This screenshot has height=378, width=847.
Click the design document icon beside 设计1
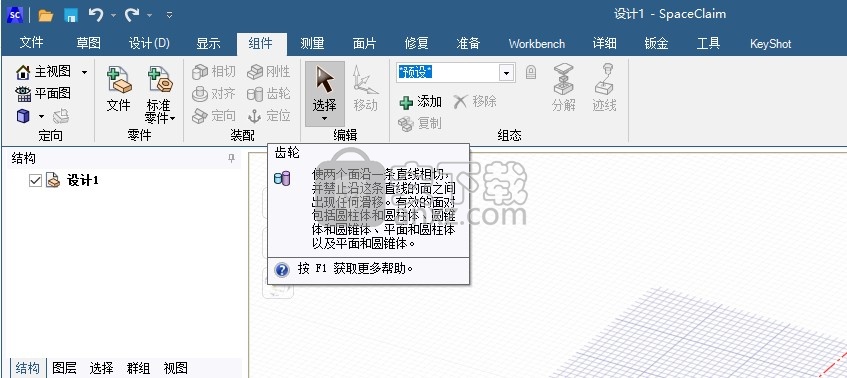tap(53, 180)
